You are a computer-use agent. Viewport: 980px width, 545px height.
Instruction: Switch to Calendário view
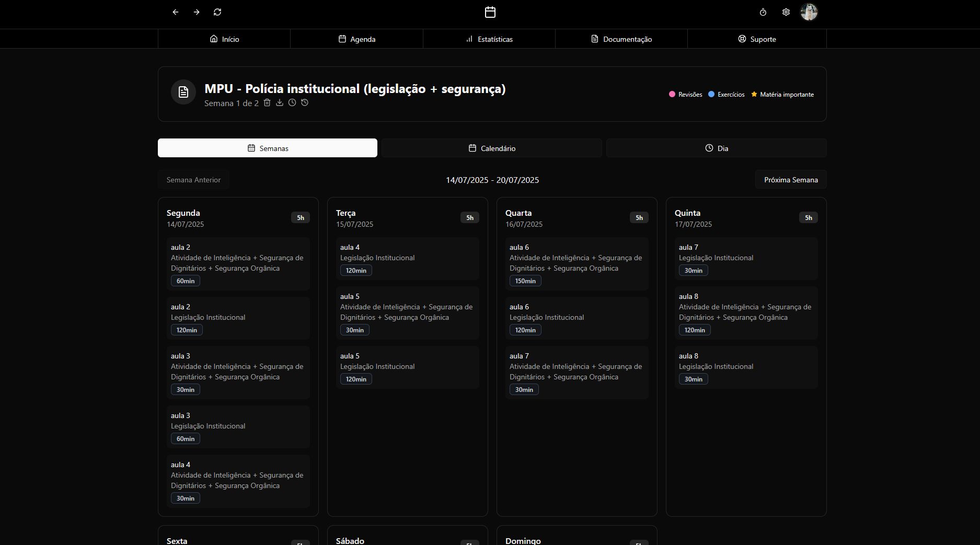click(492, 148)
